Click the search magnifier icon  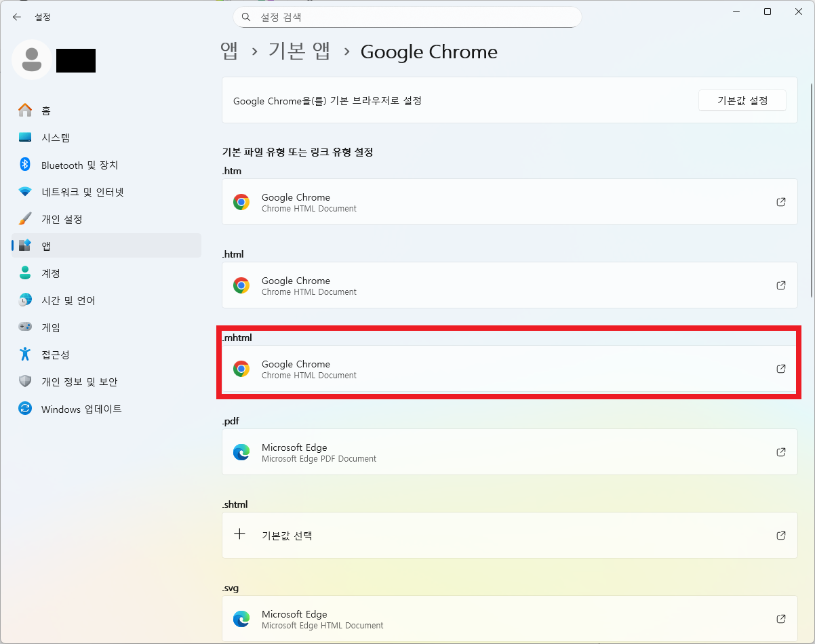[x=247, y=17]
